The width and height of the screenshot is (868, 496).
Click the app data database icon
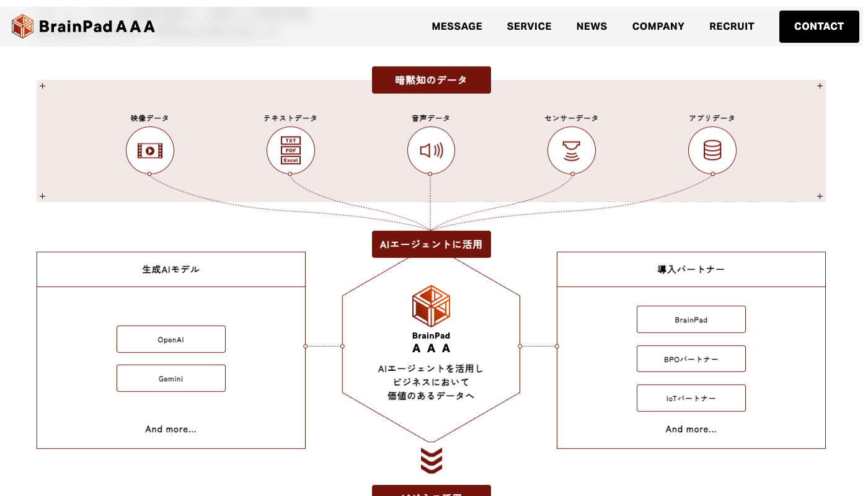[712, 151]
